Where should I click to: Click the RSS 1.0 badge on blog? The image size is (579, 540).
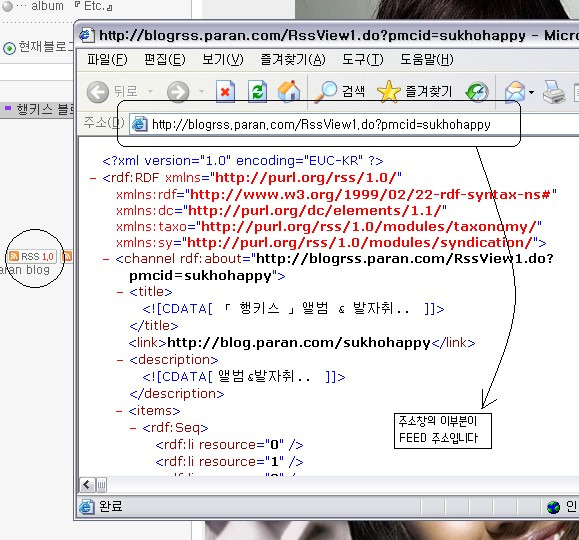(32, 256)
